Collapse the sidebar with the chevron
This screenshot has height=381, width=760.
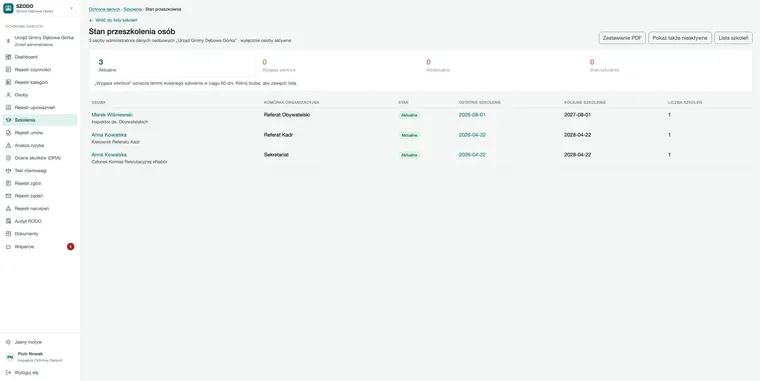tap(72, 8)
